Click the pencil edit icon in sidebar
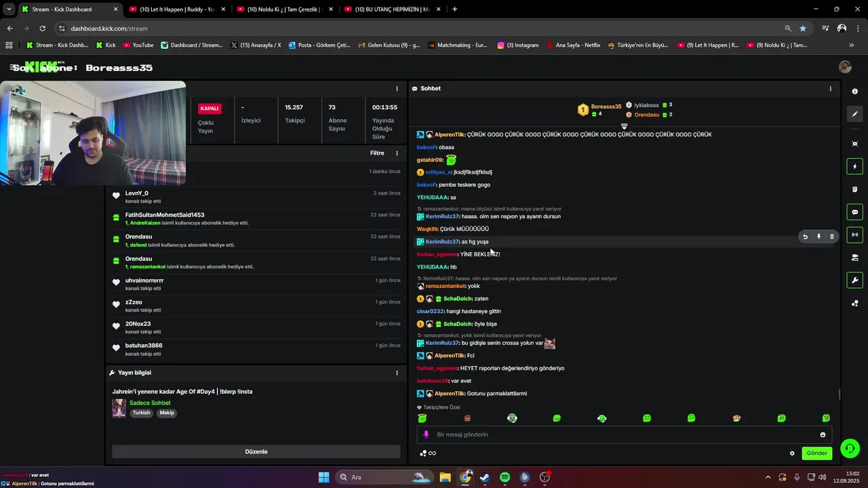This screenshot has height=488, width=868. pyautogui.click(x=854, y=115)
